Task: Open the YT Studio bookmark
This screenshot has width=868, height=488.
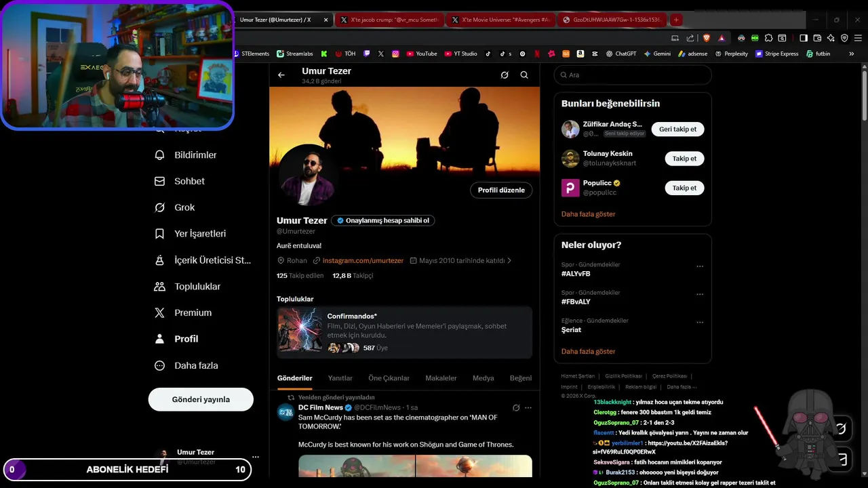Action: (x=460, y=54)
